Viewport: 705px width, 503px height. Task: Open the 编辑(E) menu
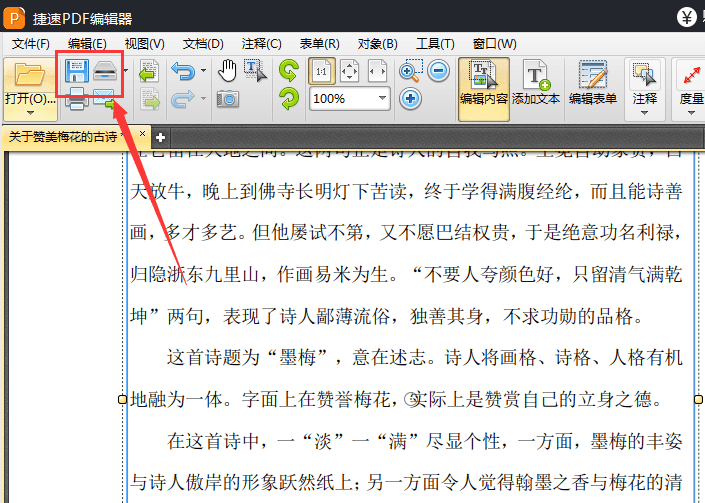click(87, 44)
